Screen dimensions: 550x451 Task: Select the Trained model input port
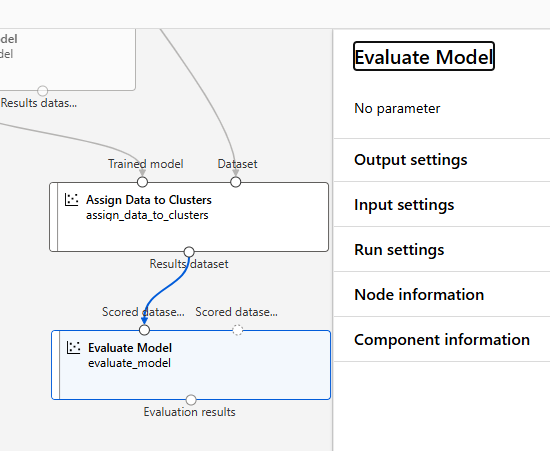[142, 182]
